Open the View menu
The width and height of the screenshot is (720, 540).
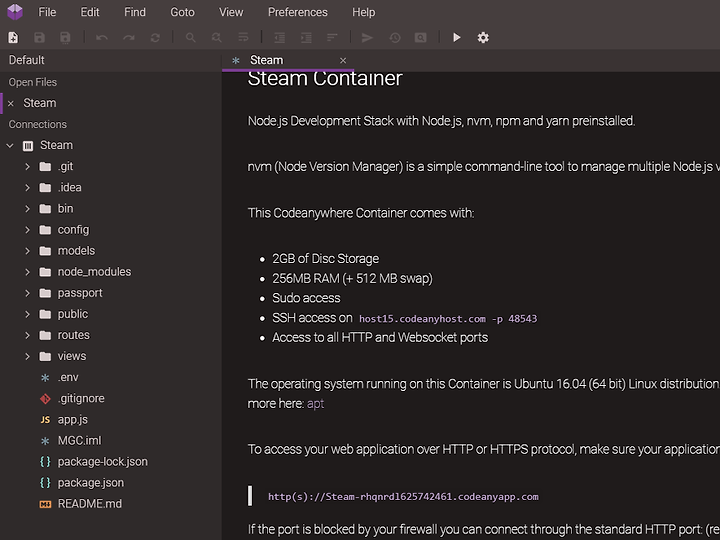(231, 12)
